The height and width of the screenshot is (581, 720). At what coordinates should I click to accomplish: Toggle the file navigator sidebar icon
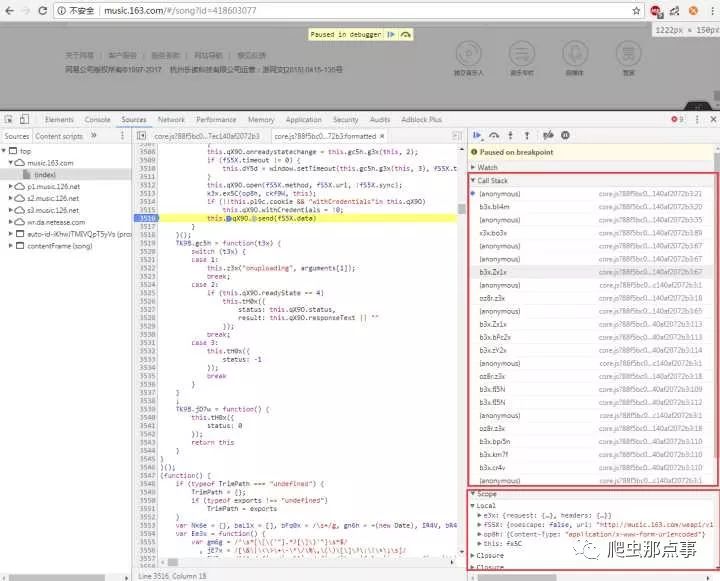141,136
